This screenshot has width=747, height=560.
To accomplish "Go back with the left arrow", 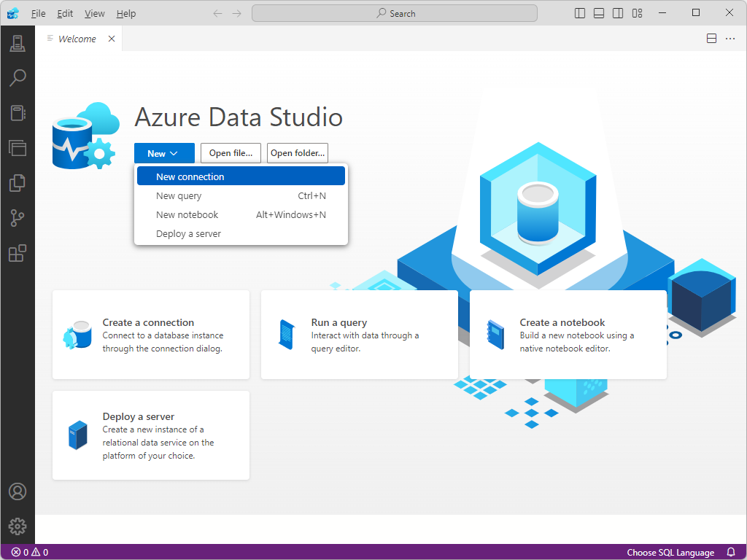I will click(x=217, y=13).
